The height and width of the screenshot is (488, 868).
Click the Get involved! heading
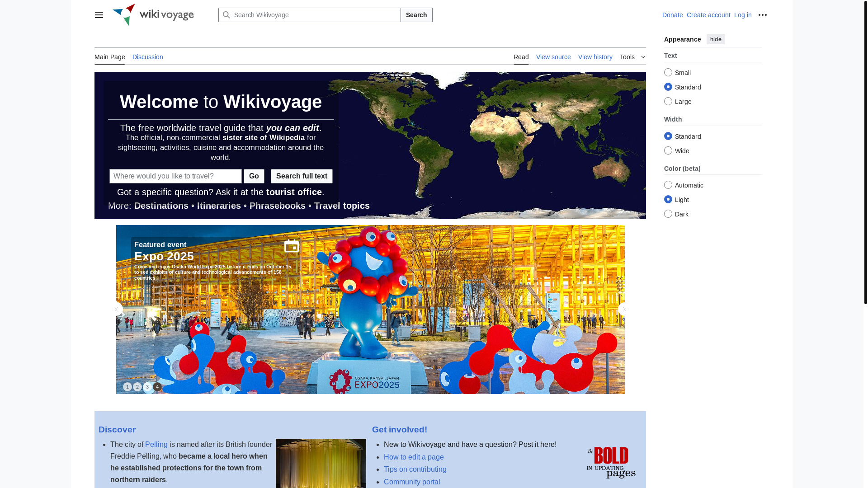(x=400, y=430)
